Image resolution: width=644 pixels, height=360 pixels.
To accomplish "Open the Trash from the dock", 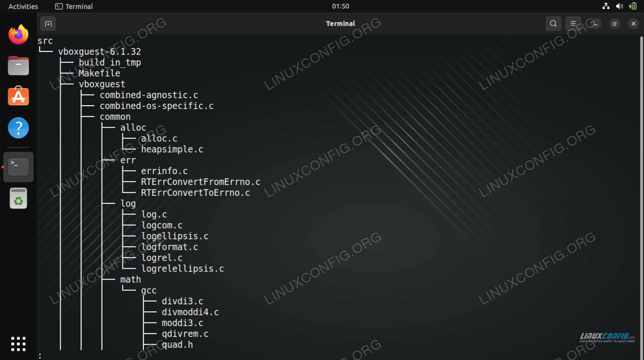I will click(x=18, y=198).
